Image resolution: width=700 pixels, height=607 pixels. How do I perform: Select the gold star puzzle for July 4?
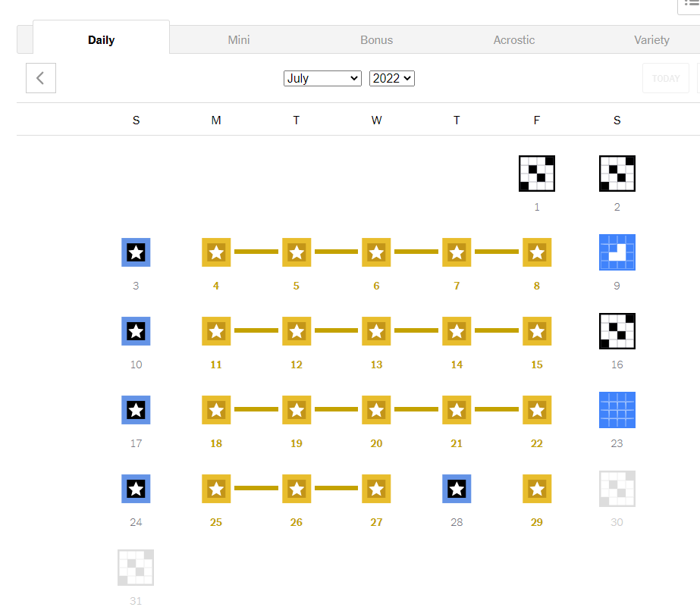[x=215, y=252]
